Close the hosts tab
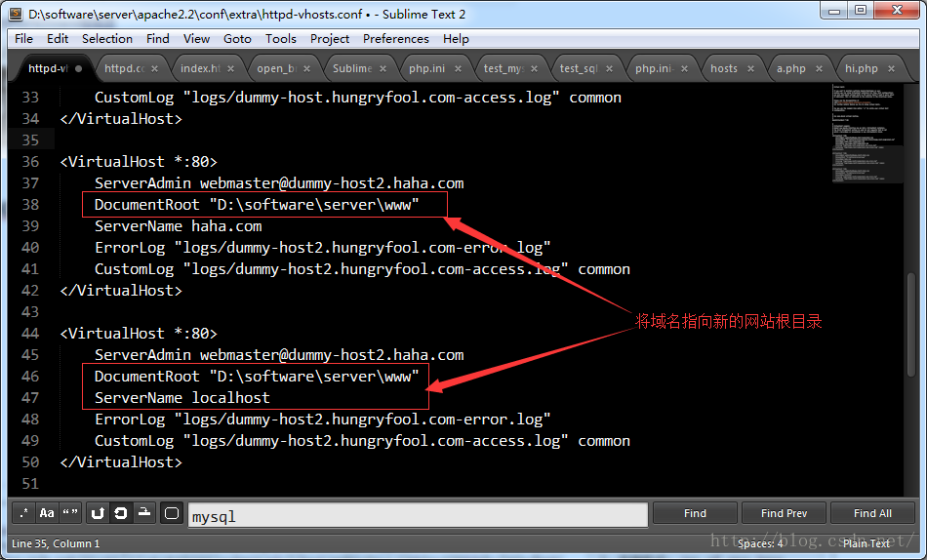This screenshot has height=560, width=927. 750,68
